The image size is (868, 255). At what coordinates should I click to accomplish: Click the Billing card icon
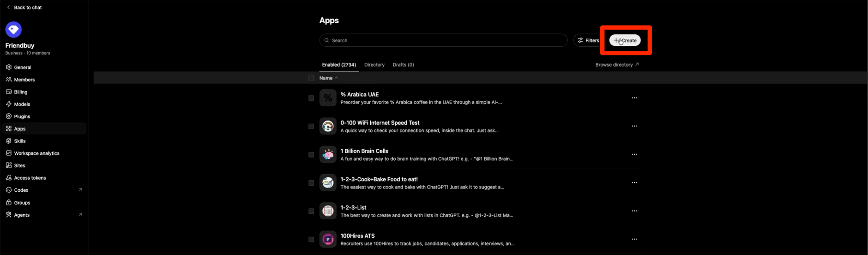[9, 92]
